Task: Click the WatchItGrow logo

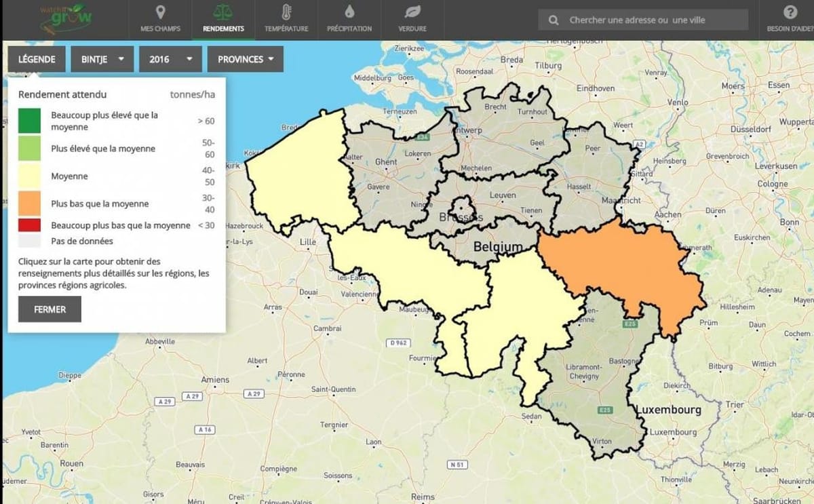Action: click(67, 20)
